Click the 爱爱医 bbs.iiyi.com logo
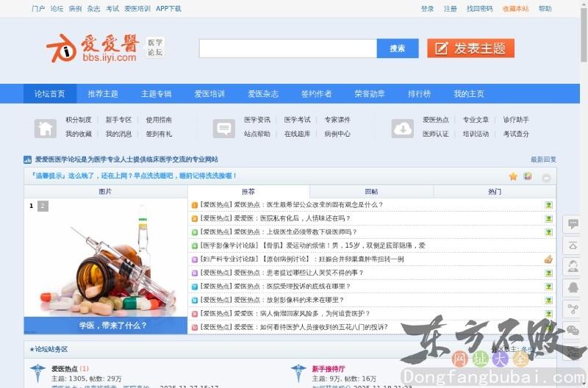The width and height of the screenshot is (588, 388). coord(93,48)
